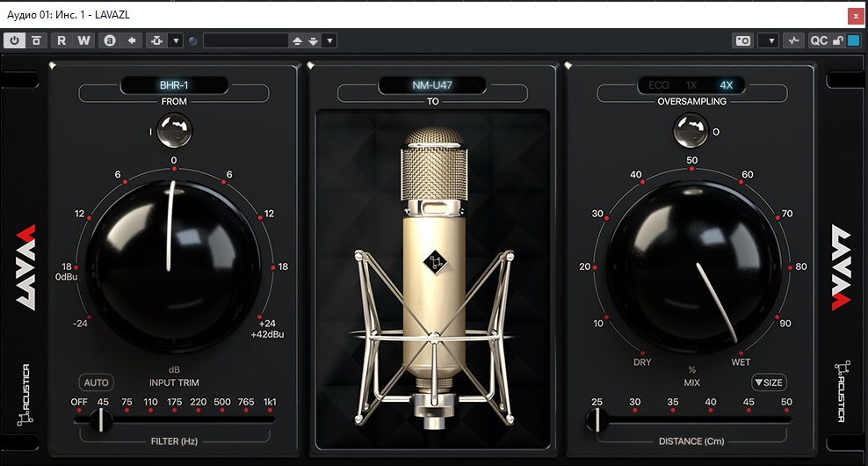Click the right Acustica logo
The width and height of the screenshot is (868, 466).
coord(842,392)
